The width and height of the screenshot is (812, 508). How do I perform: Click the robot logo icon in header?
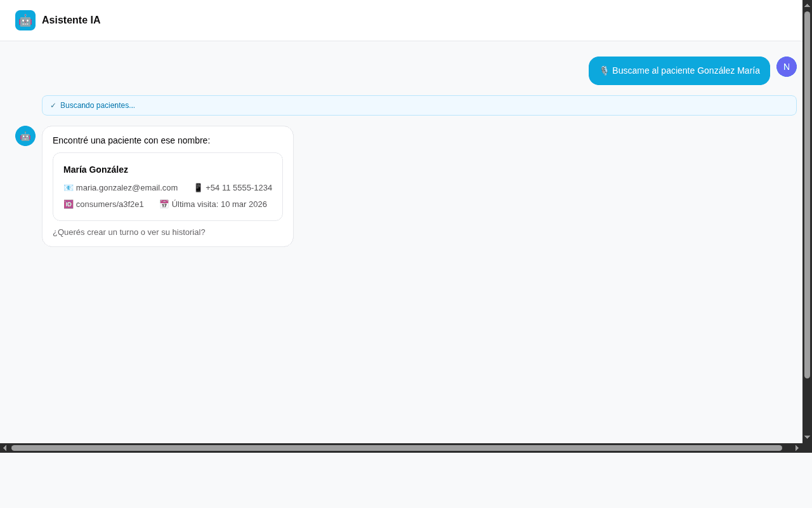coord(25,20)
